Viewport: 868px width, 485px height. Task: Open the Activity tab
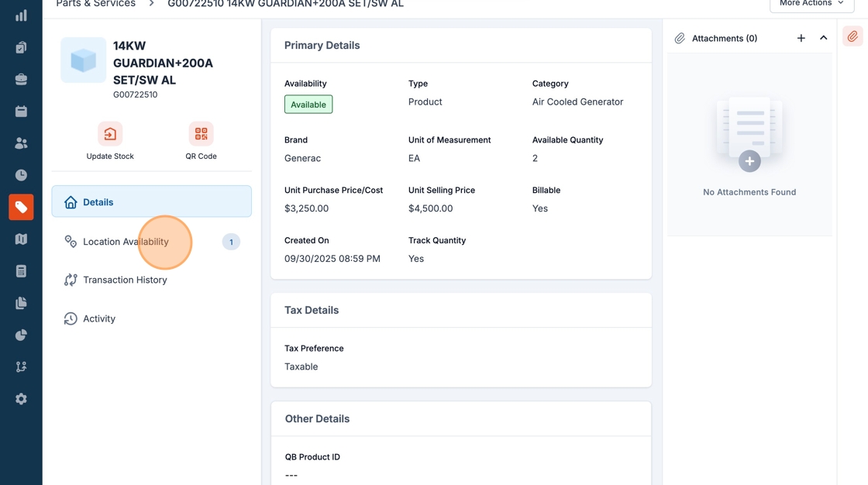[99, 318]
